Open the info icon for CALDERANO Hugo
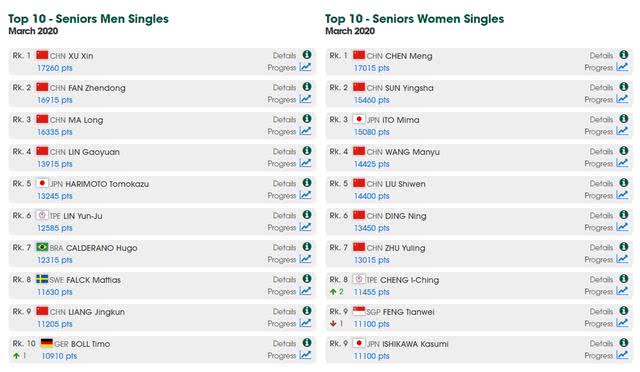 [x=307, y=247]
